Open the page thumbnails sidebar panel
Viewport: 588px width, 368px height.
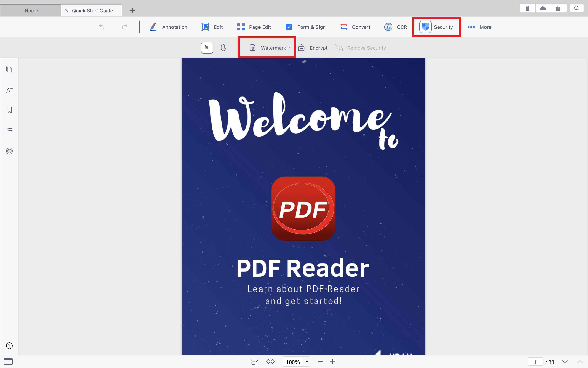point(9,69)
